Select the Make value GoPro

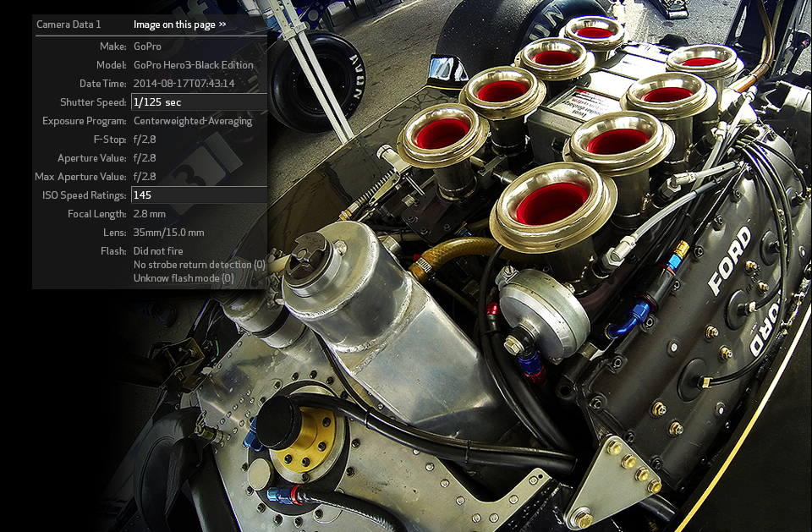pos(147,46)
